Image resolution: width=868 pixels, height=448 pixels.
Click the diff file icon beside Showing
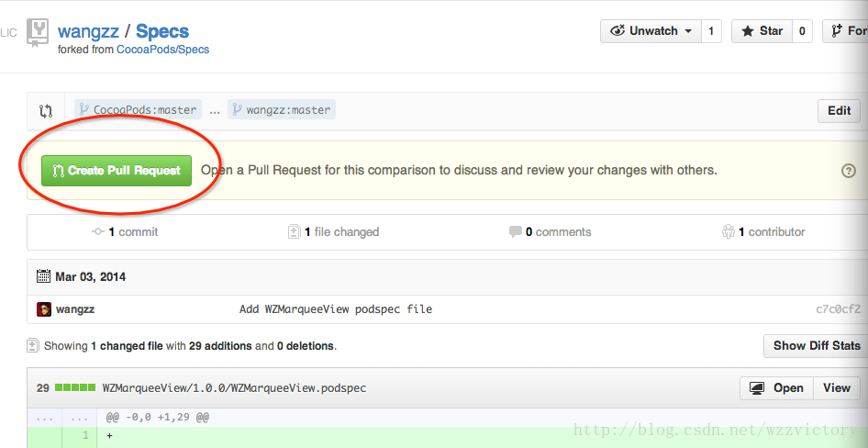click(x=33, y=346)
